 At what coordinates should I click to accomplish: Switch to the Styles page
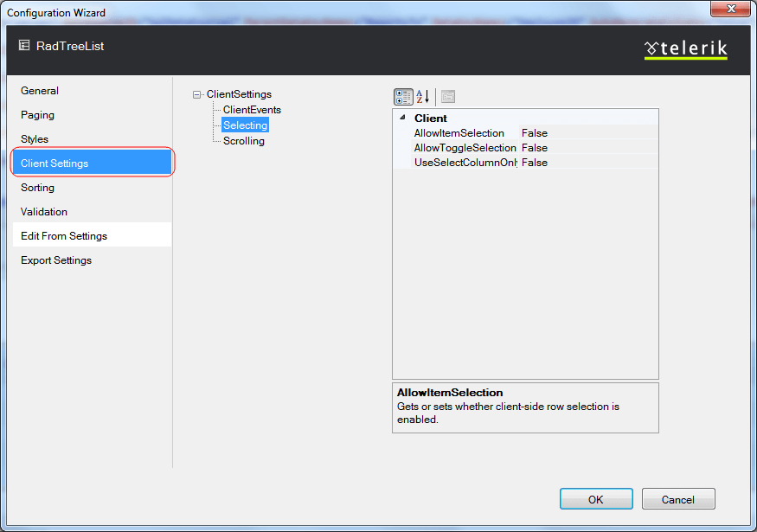coord(93,139)
